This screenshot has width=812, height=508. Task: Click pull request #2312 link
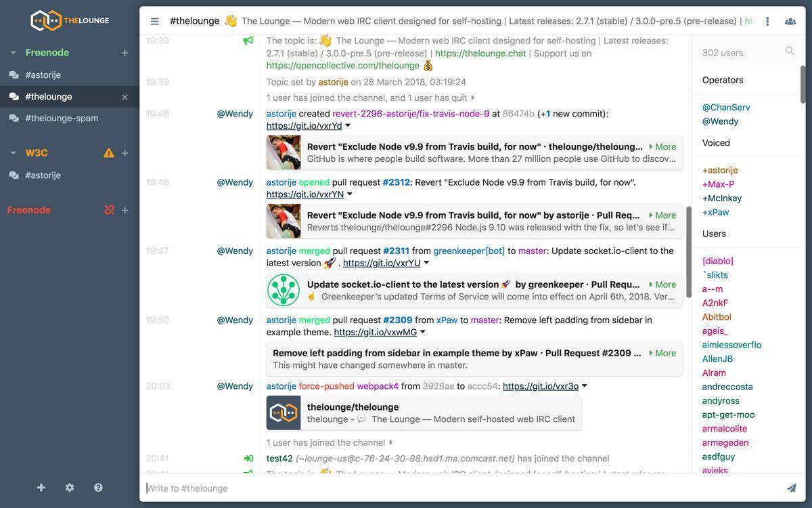[x=397, y=182]
